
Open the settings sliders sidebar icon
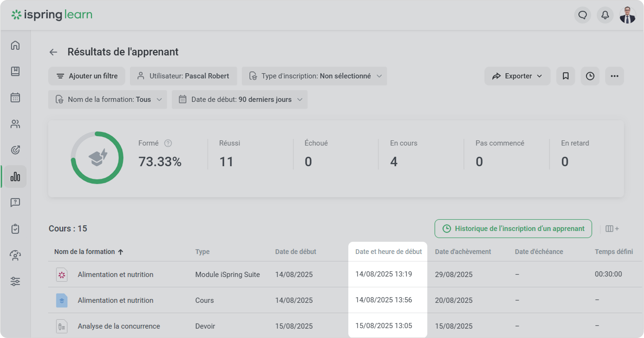point(15,282)
